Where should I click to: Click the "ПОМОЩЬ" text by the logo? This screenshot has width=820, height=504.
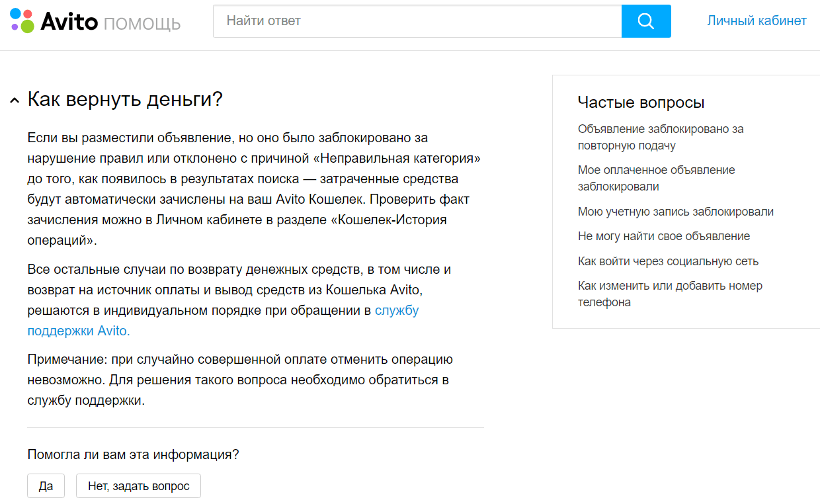(x=142, y=24)
